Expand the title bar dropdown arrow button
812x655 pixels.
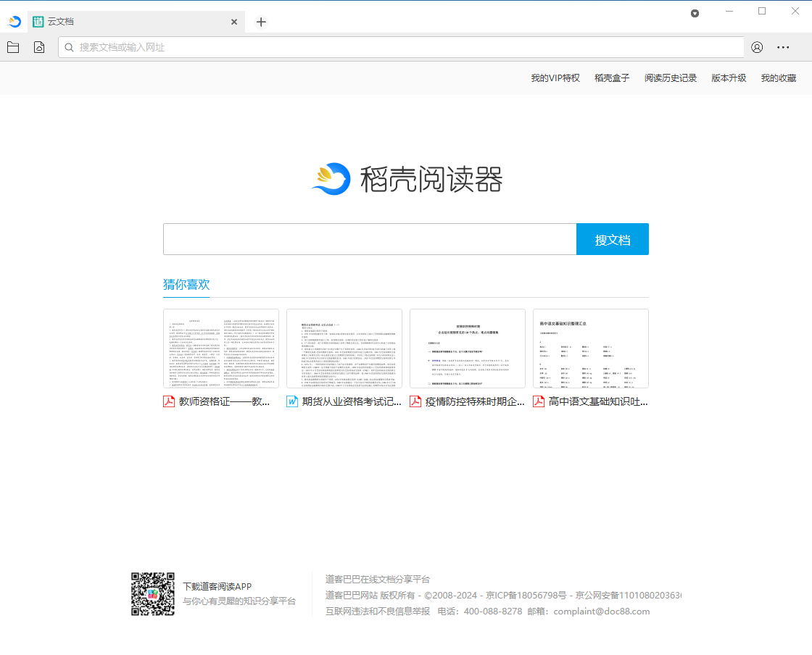695,13
